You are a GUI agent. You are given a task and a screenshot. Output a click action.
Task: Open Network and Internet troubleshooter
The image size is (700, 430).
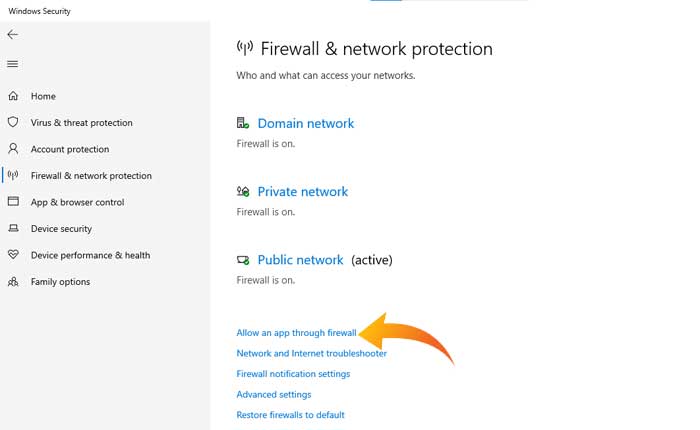[x=311, y=353]
